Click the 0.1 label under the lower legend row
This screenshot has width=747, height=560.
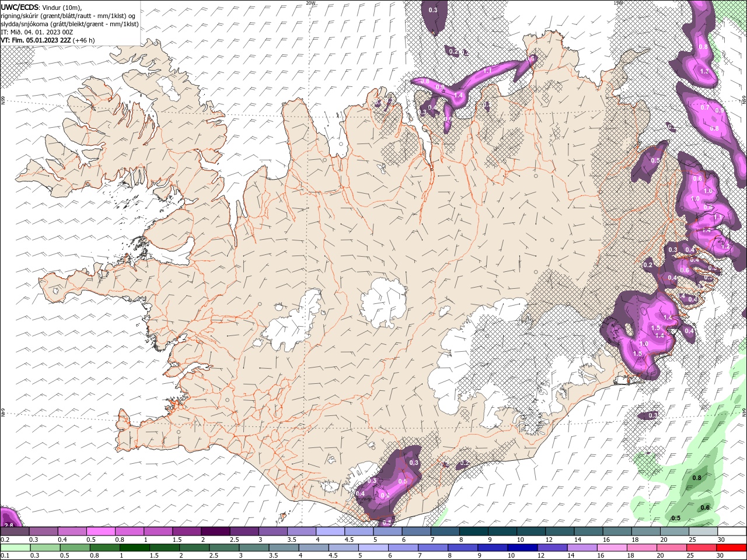click(x=5, y=556)
